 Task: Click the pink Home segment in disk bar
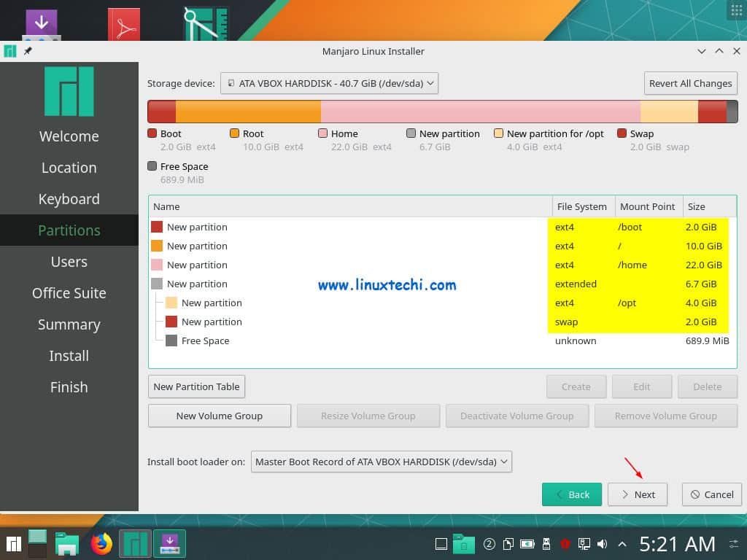[480, 112]
